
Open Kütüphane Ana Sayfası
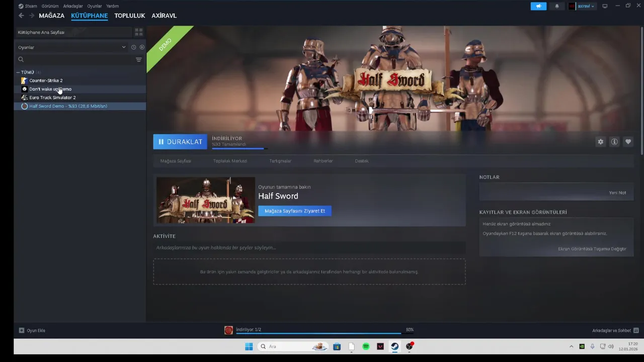click(73, 32)
